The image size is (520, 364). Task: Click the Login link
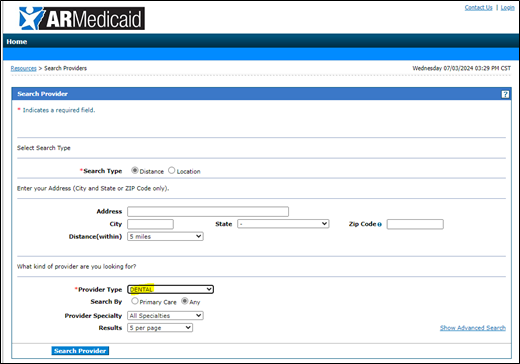(x=507, y=7)
